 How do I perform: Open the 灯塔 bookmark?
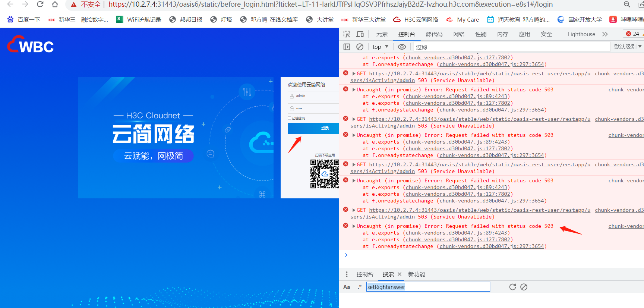pyautogui.click(x=221, y=19)
